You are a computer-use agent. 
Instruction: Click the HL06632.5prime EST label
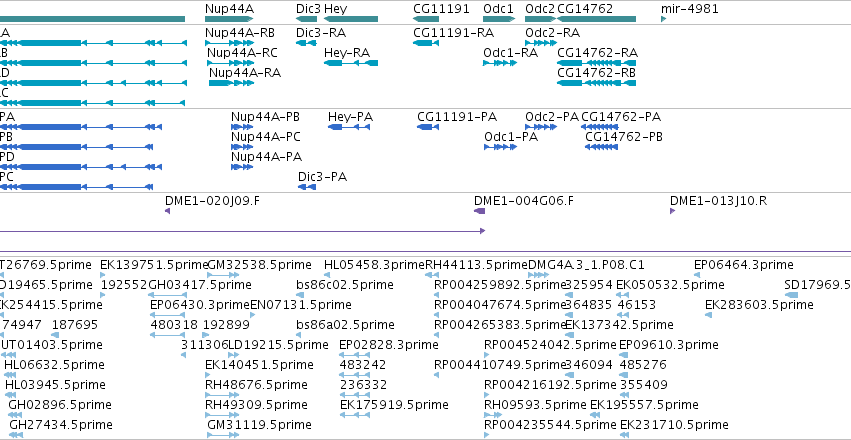tap(54, 365)
